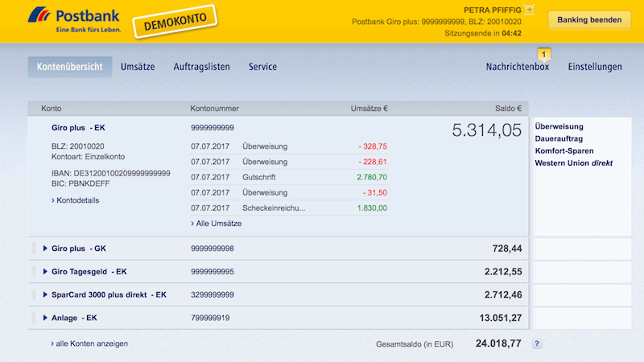Click the plus icon next to PETRA PFIFFIG
Image resolution: width=644 pixels, height=362 pixels.
click(530, 10)
